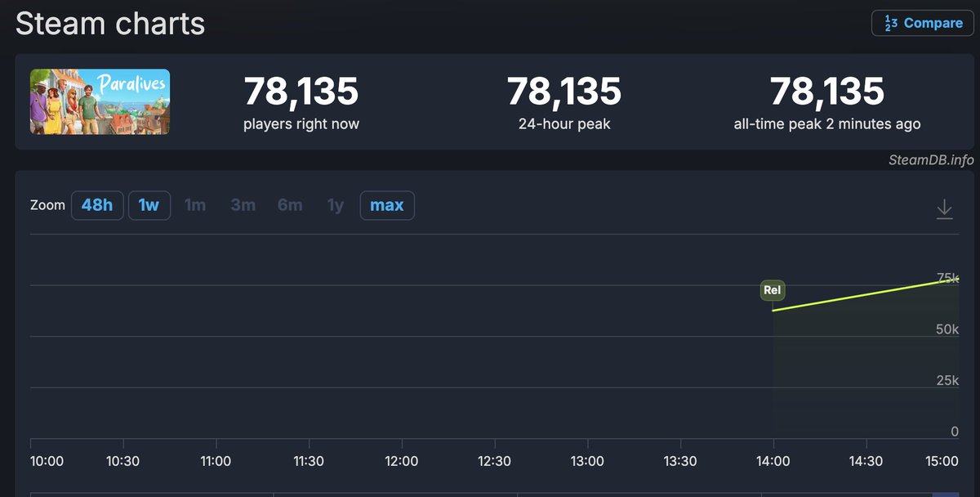Select the 1y zoom range
980x497 pixels.
(x=336, y=205)
